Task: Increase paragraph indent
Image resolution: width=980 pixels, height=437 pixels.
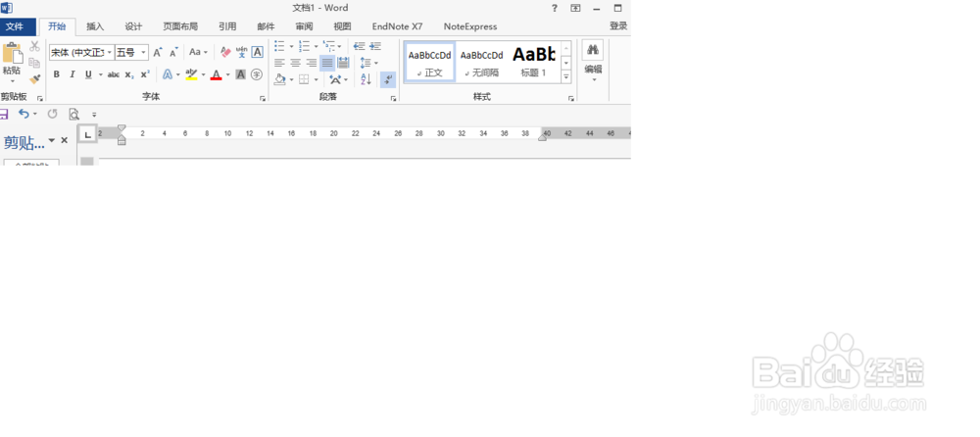Action: point(375,46)
